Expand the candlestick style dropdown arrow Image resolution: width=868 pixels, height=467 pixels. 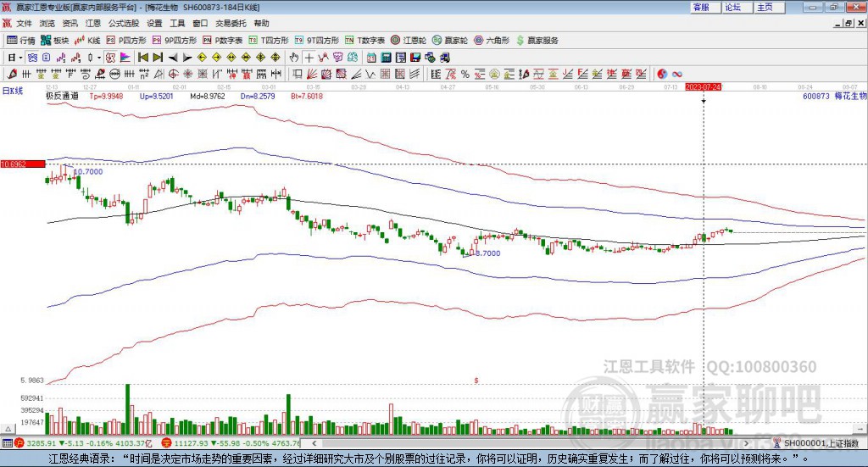point(99,58)
